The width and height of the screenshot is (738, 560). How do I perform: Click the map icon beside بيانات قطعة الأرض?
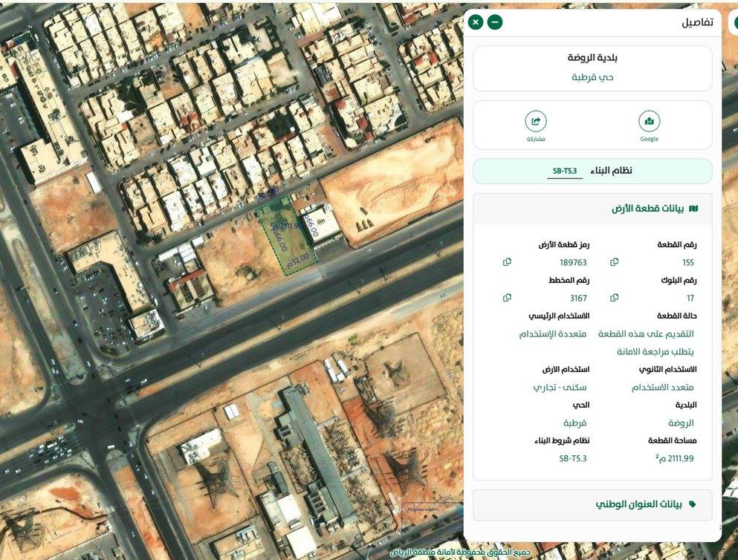click(693, 209)
